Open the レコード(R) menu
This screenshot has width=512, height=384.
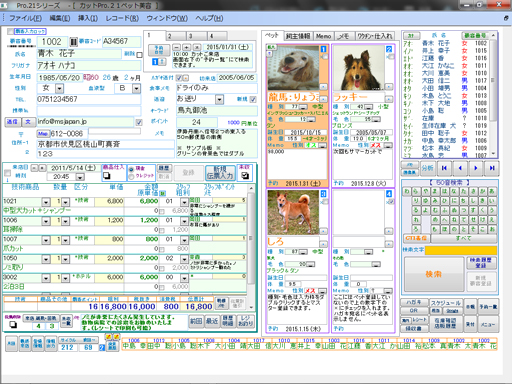(122, 18)
